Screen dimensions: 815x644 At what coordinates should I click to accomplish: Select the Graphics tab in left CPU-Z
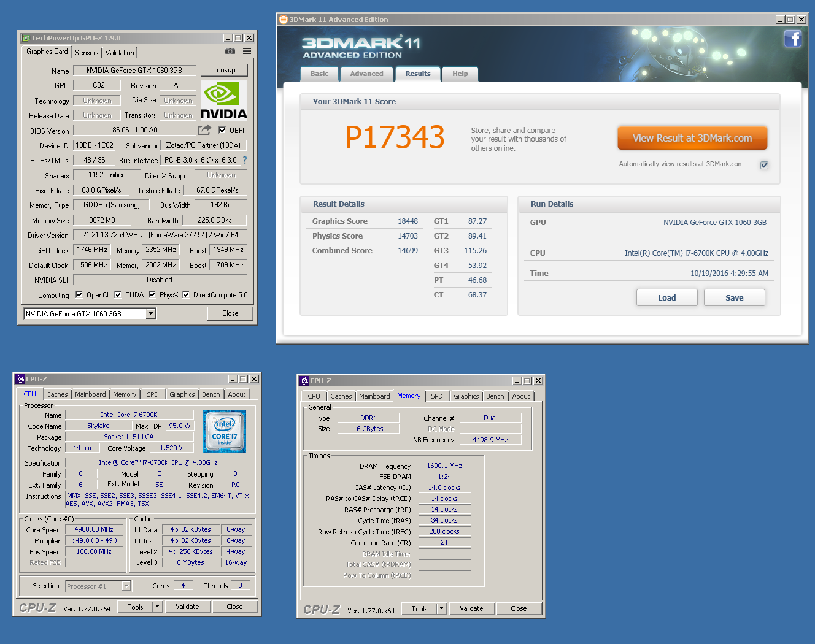point(182,394)
